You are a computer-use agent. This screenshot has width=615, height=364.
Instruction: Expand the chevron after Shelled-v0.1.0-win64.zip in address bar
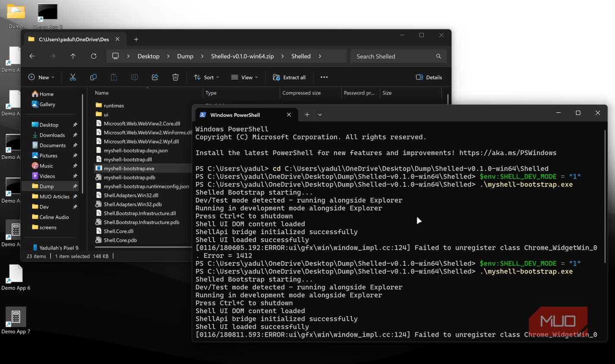pyautogui.click(x=282, y=56)
